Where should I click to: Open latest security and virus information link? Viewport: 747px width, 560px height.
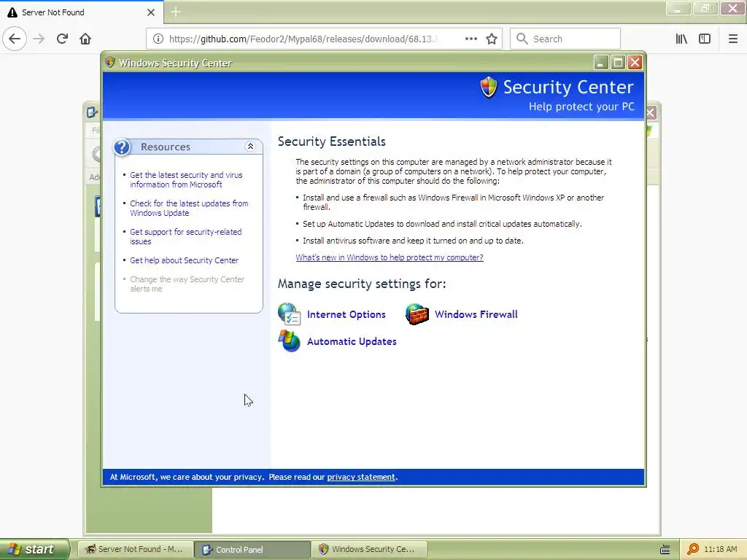click(186, 179)
